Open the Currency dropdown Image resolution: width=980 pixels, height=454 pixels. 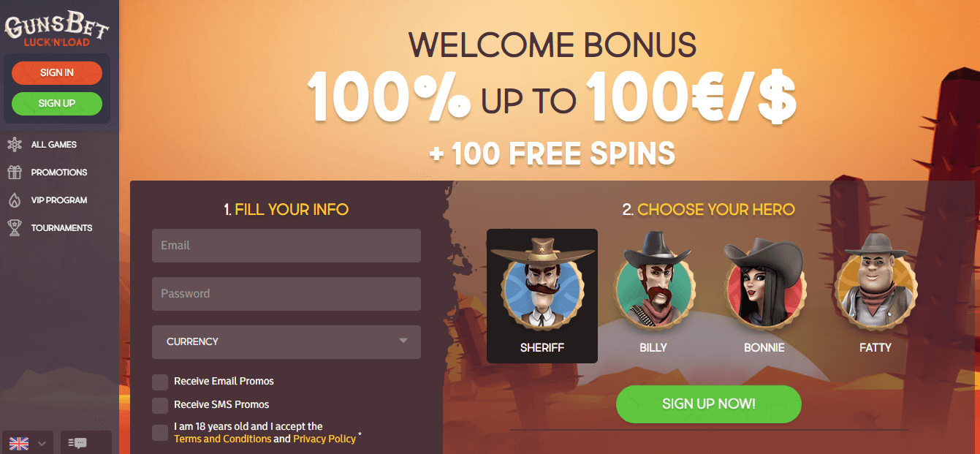pos(286,341)
